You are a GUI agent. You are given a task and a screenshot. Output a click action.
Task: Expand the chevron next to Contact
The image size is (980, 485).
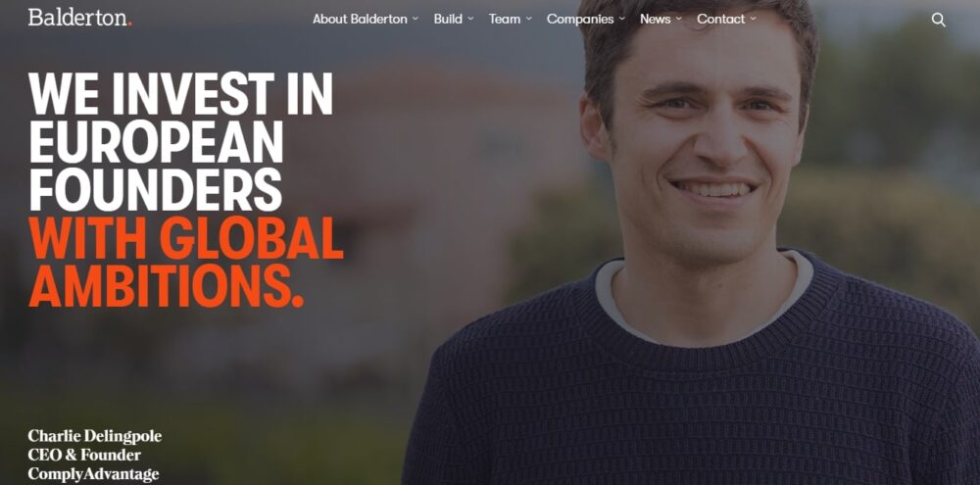(753, 19)
